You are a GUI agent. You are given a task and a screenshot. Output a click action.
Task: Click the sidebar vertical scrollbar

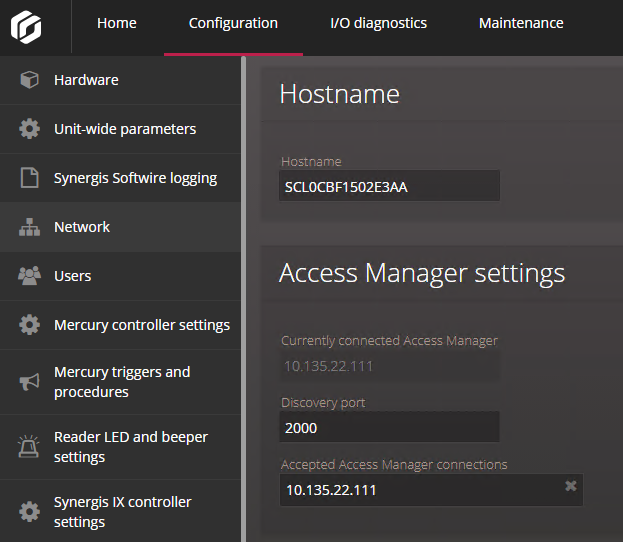click(244, 299)
